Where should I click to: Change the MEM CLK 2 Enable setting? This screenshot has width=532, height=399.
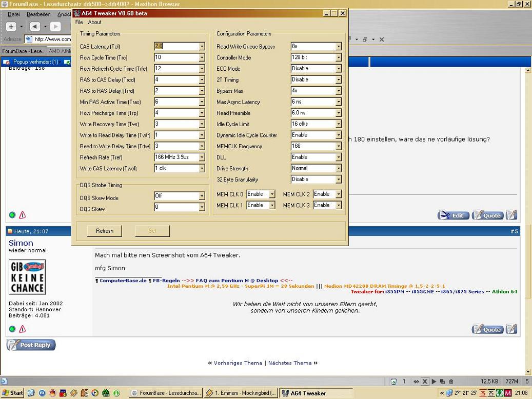(x=327, y=194)
